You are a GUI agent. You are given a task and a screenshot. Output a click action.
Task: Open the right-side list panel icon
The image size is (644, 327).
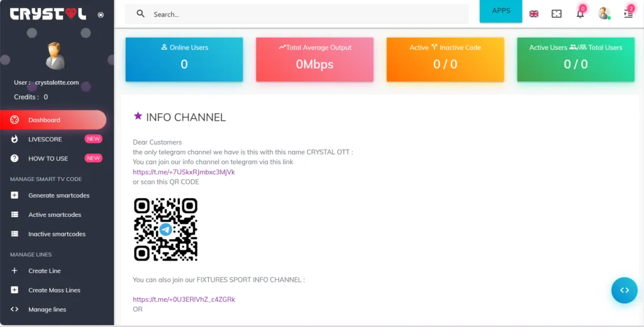tap(628, 14)
